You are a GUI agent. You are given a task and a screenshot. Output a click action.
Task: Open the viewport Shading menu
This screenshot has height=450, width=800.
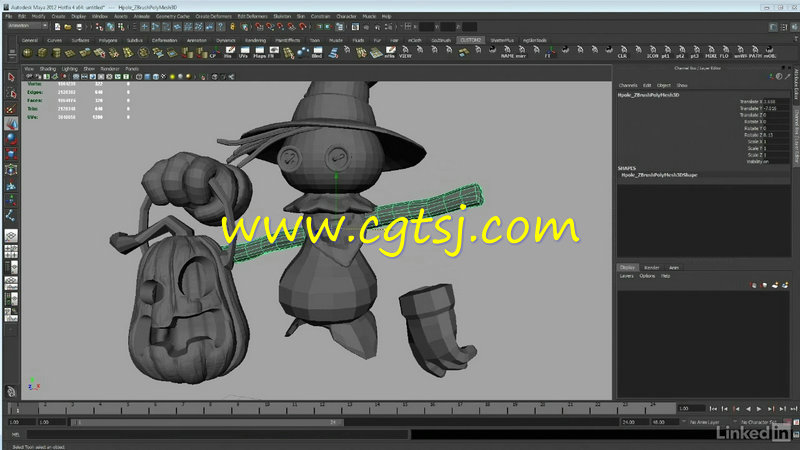coord(47,69)
